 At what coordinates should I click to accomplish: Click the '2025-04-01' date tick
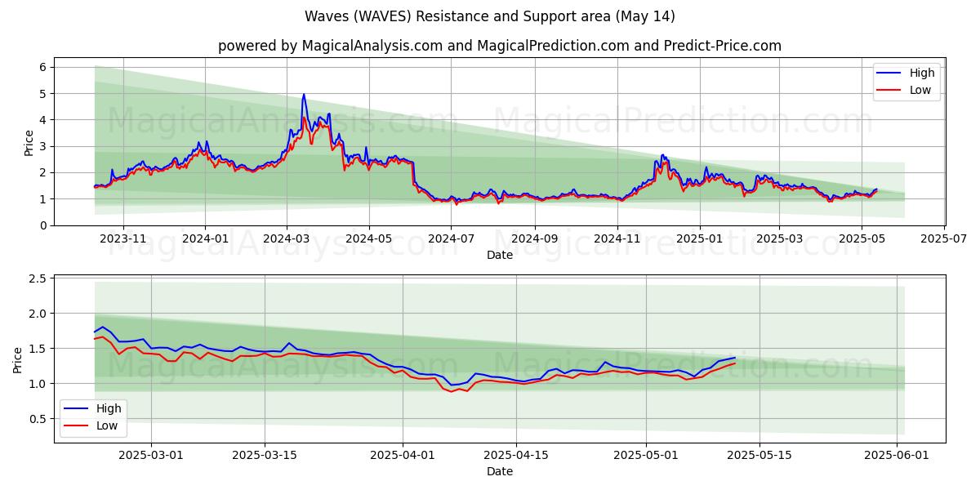[403, 455]
